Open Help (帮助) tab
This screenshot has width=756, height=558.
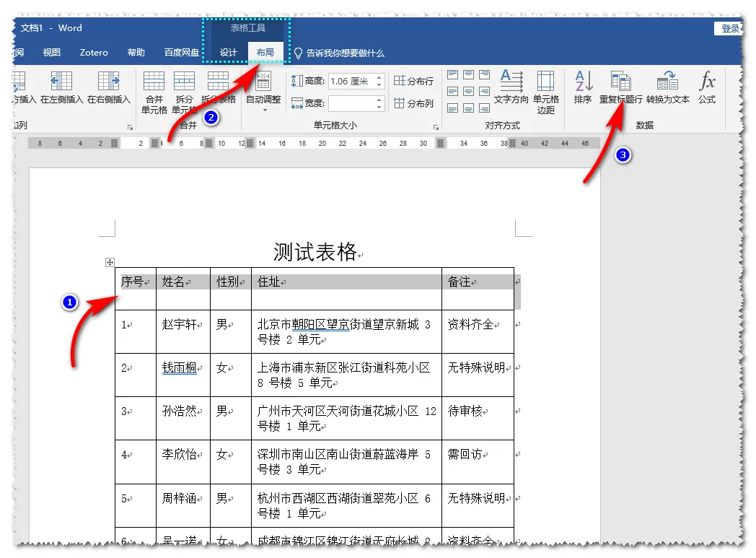pyautogui.click(x=136, y=53)
